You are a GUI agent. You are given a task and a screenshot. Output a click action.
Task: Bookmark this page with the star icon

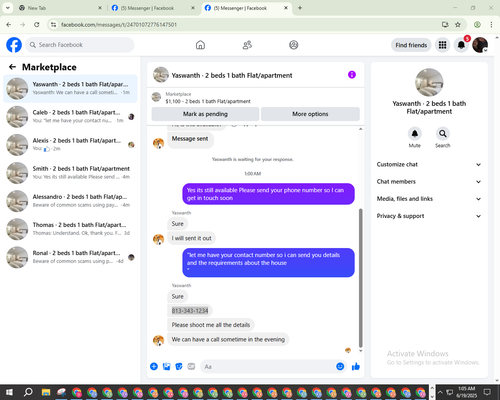pyautogui.click(x=458, y=24)
